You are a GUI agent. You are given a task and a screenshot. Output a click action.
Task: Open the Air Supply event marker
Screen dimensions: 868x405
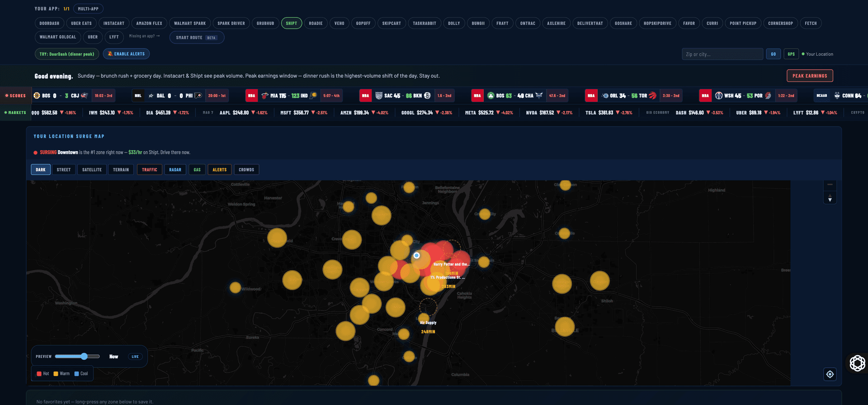[428, 323]
